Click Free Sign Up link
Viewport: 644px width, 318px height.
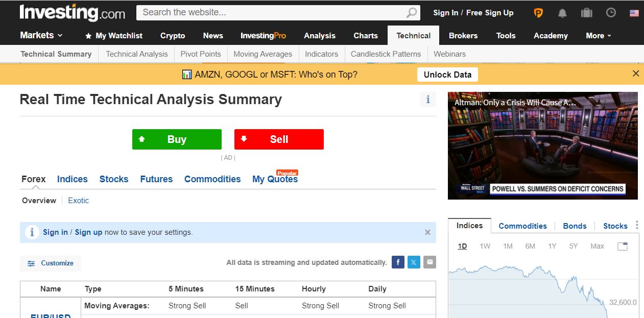pos(490,13)
